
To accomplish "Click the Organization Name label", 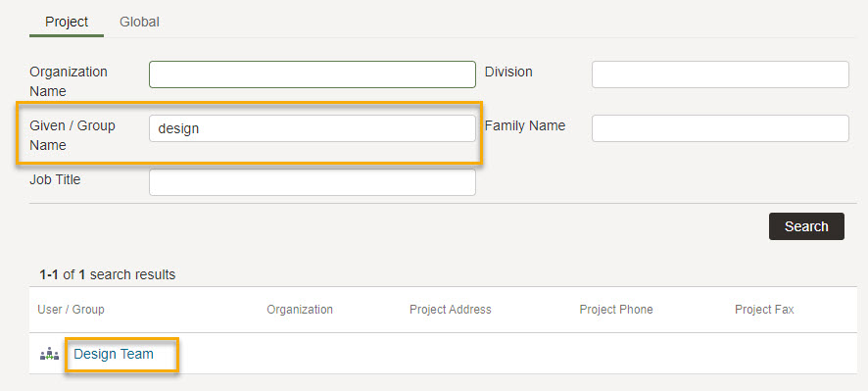I will coord(69,81).
